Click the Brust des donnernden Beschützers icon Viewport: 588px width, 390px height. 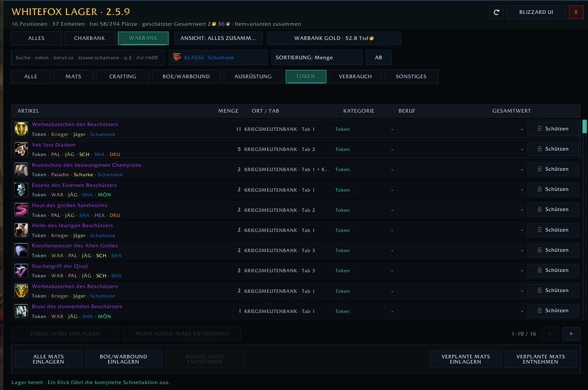point(21,311)
